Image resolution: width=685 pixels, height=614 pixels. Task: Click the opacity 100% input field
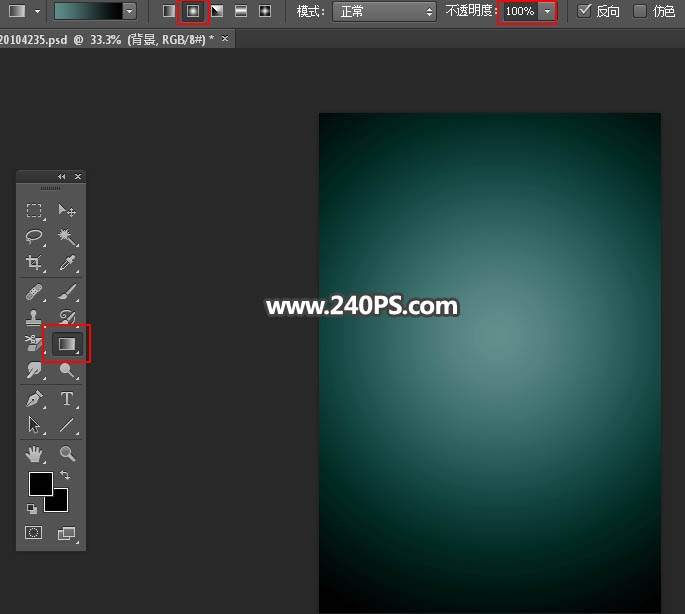tap(519, 11)
